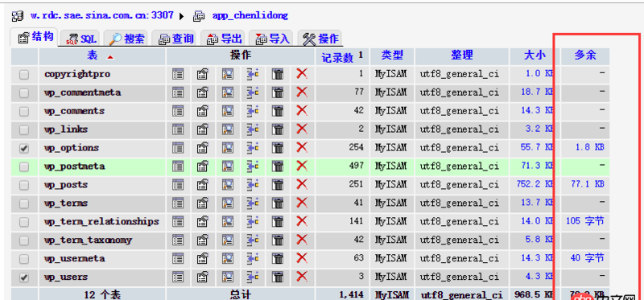
Task: Browse the wp_posts table icon
Action: (178, 185)
